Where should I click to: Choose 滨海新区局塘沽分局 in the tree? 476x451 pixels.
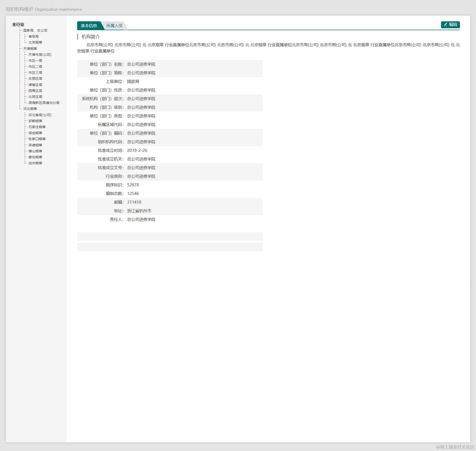point(44,103)
